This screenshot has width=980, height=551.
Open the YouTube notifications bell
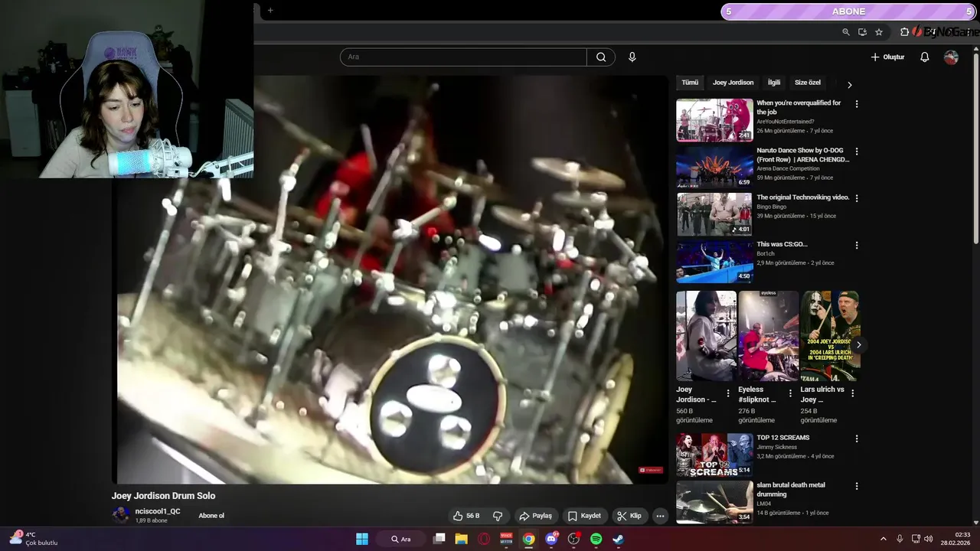coord(924,57)
